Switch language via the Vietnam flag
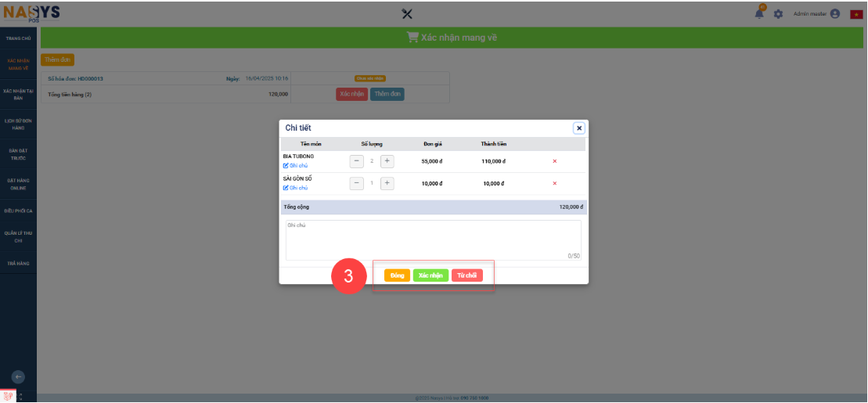This screenshot has height=403, width=868. pyautogui.click(x=856, y=14)
